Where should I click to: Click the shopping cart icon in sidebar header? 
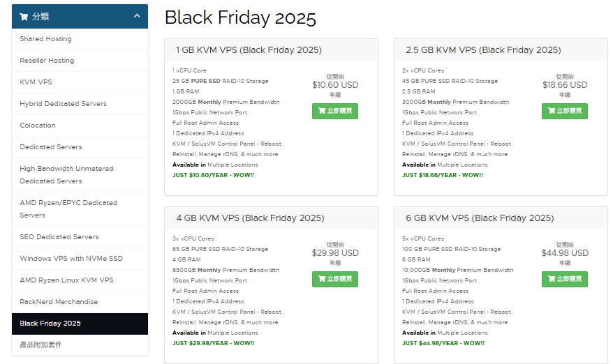point(24,17)
